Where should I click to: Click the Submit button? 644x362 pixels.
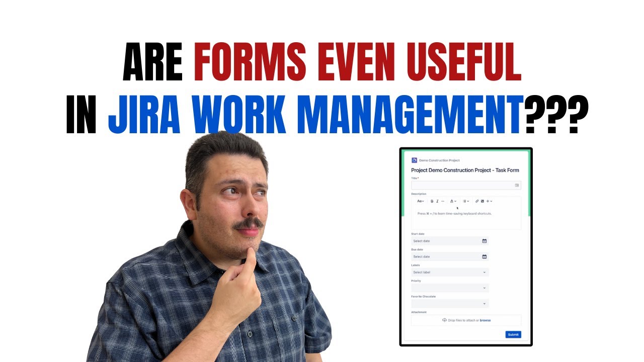coord(513,334)
